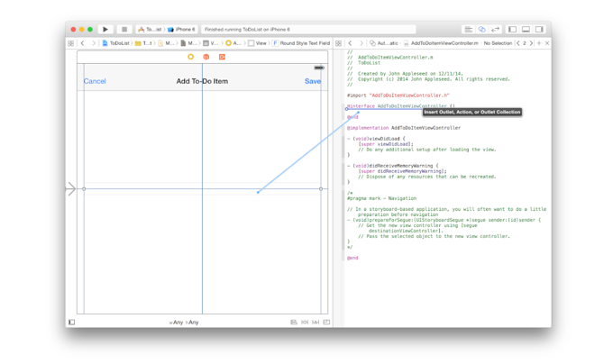The width and height of the screenshot is (613, 364).
Task: Go forward in left editor history
Action: [94, 43]
